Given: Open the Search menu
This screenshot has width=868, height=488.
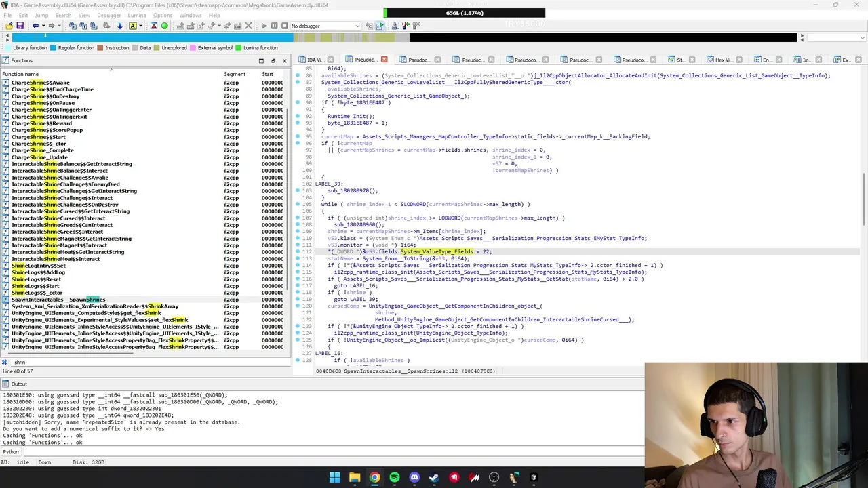Looking at the screenshot, I should click(63, 15).
